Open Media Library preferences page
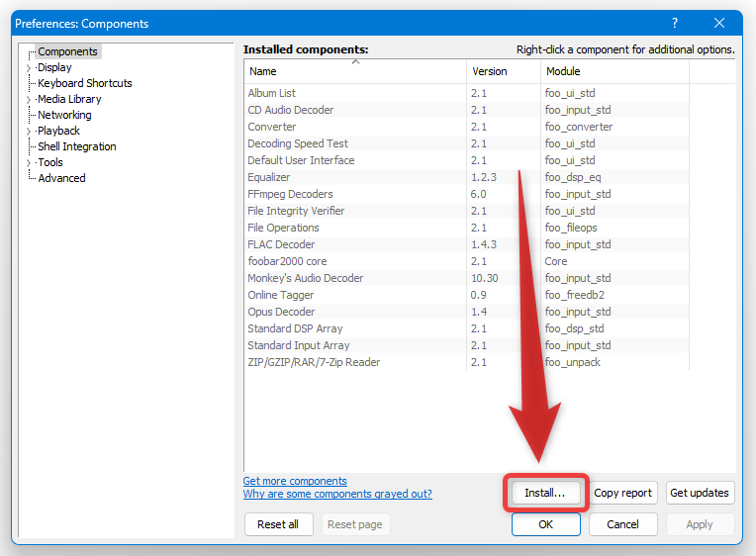Image resolution: width=756 pixels, height=556 pixels. pyautogui.click(x=69, y=99)
